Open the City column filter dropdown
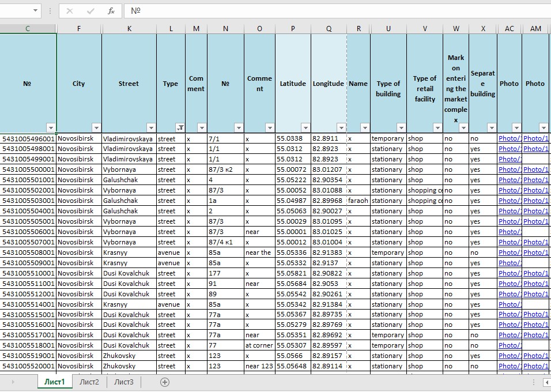The width and height of the screenshot is (551, 392). tap(96, 127)
